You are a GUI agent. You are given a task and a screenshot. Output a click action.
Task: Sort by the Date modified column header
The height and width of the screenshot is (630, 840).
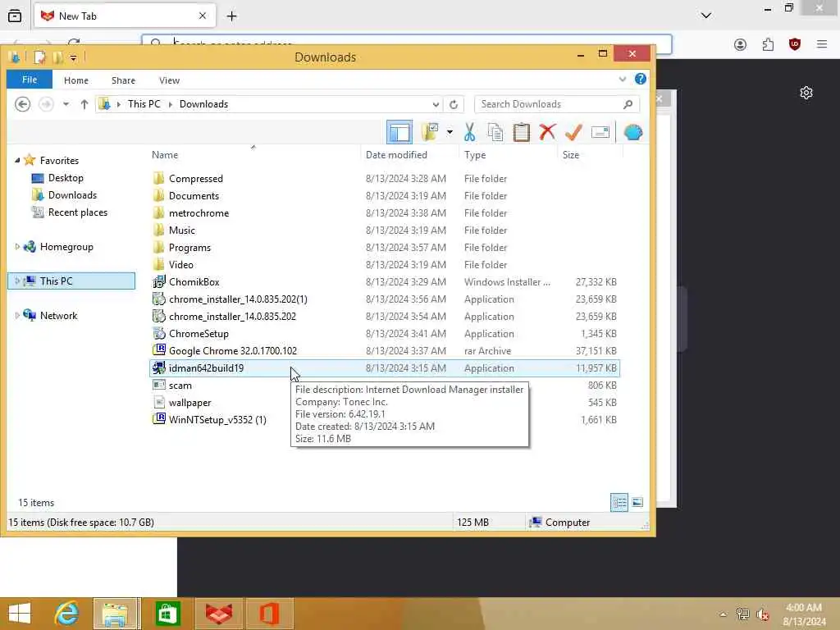click(x=396, y=155)
